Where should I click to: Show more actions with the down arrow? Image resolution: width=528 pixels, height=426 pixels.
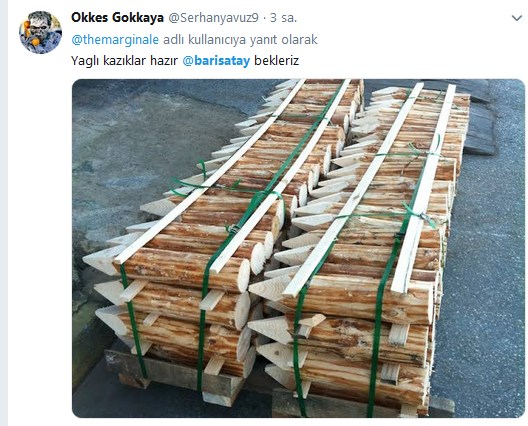(517, 18)
